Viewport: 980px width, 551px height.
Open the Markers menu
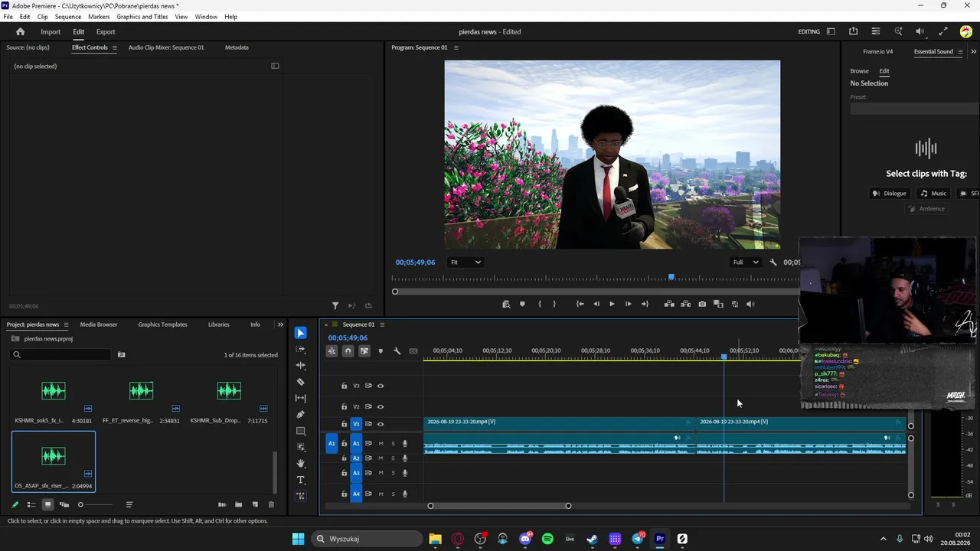tap(99, 17)
